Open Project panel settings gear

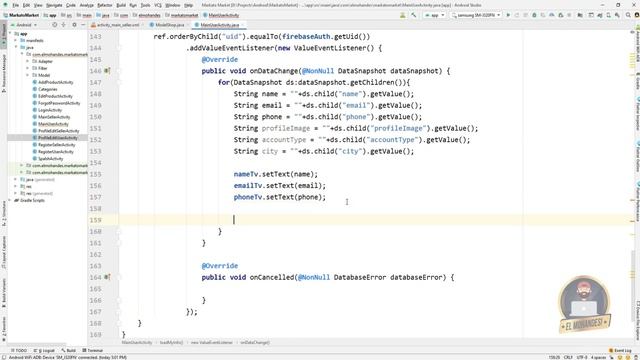[74, 25]
